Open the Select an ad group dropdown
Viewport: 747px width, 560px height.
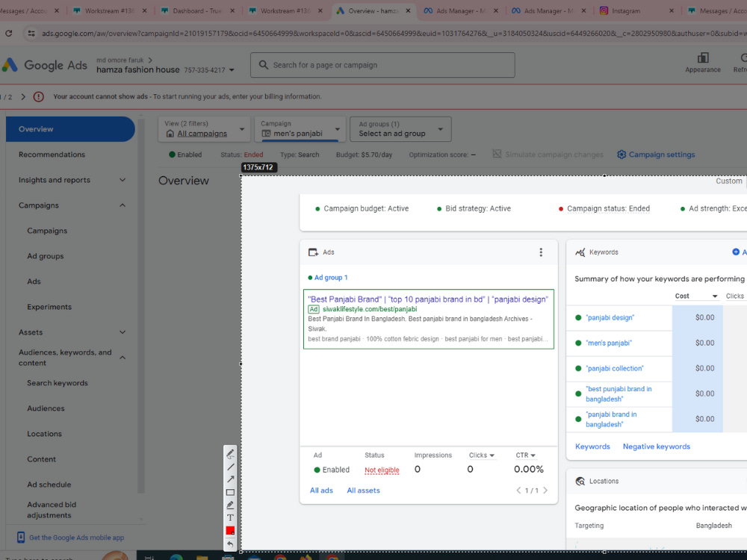[400, 129]
